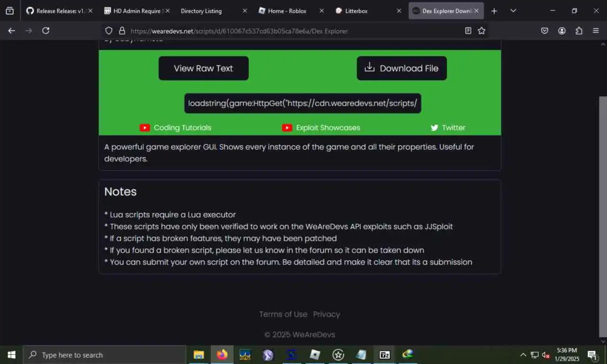The width and height of the screenshot is (607, 364).
Task: Open the 7-Zip taskbar icon
Action: [385, 355]
